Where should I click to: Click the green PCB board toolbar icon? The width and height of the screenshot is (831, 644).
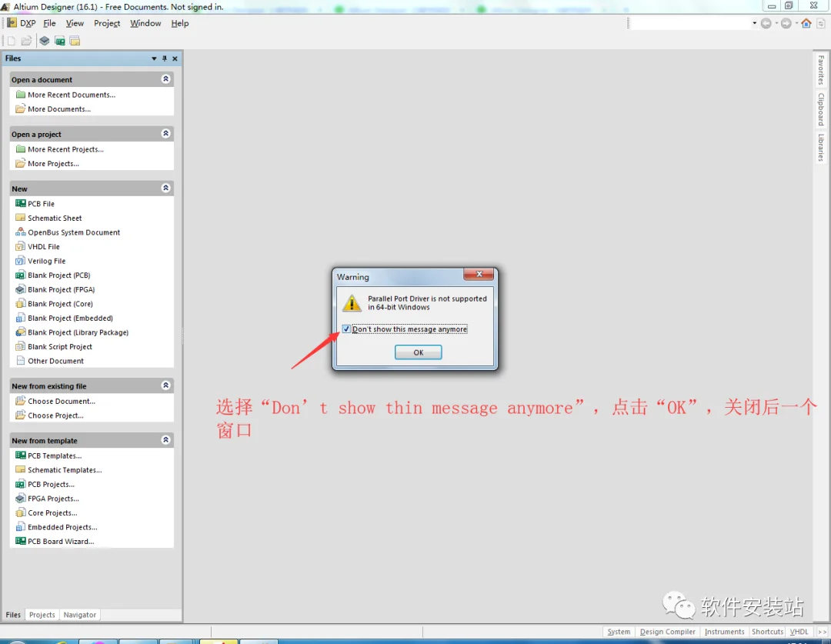pyautogui.click(x=60, y=41)
